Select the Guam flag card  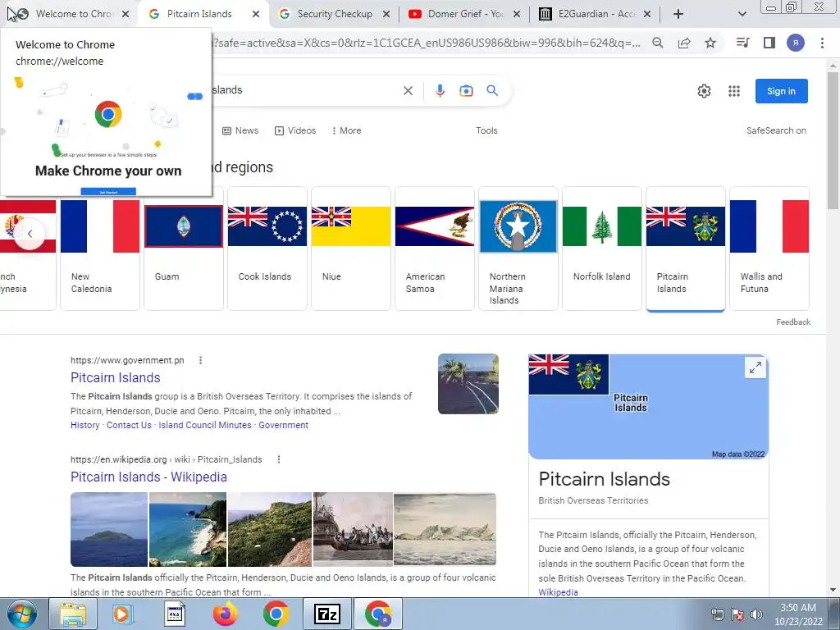(x=183, y=249)
